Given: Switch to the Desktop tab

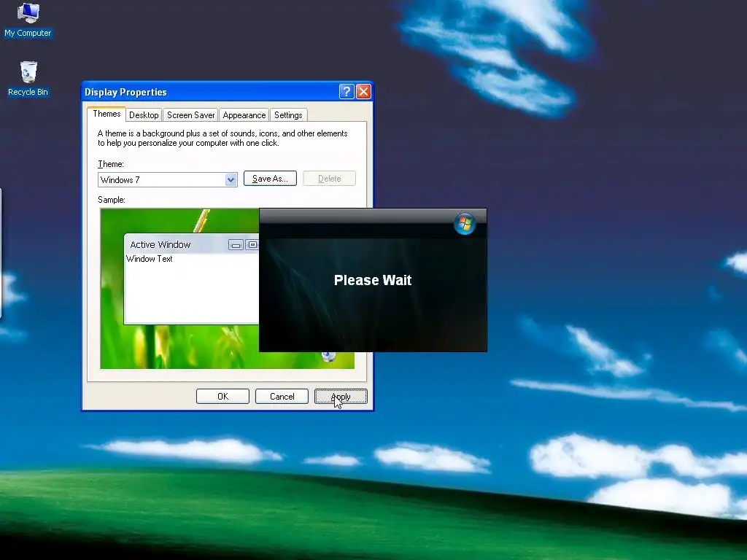Looking at the screenshot, I should point(144,115).
